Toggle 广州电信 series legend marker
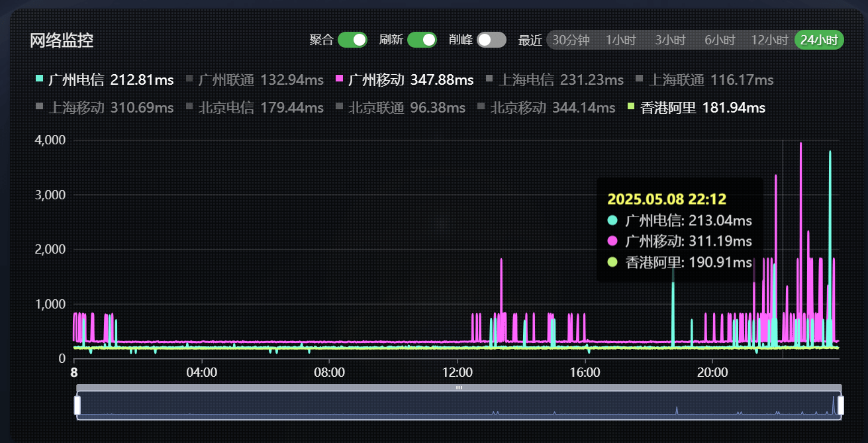Image resolution: width=868 pixels, height=443 pixels. point(40,80)
